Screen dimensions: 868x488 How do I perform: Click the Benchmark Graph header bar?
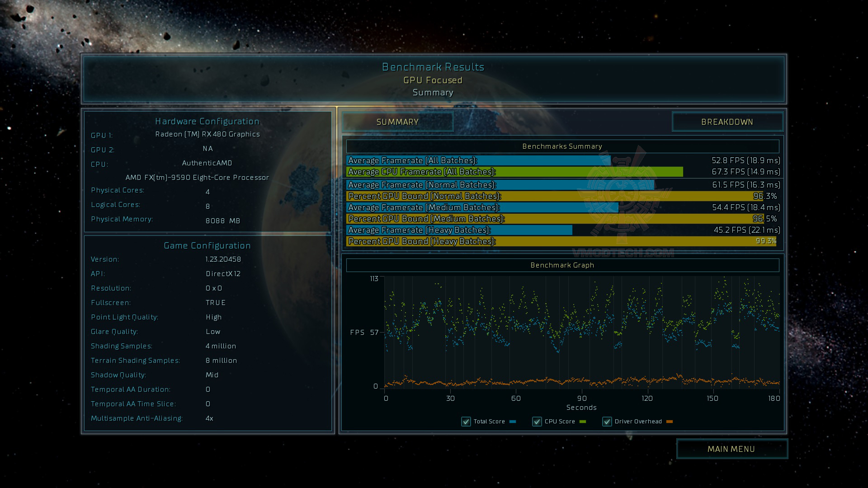tap(562, 265)
